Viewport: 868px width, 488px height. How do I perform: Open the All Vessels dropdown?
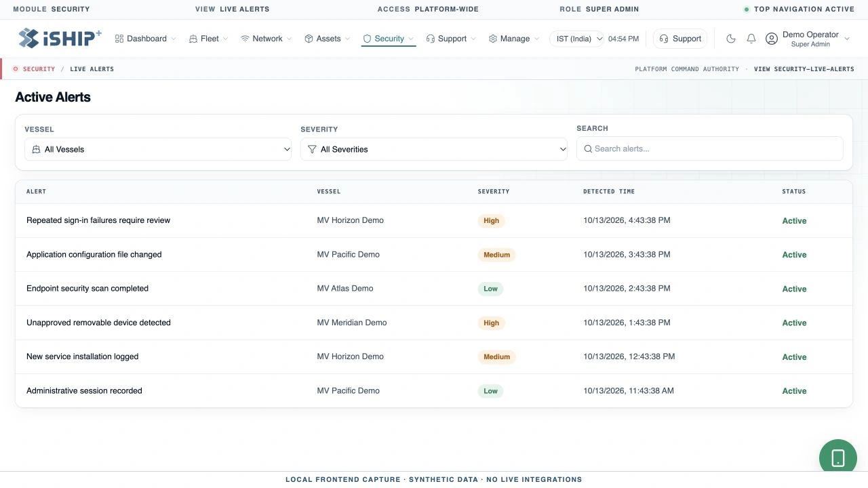158,149
